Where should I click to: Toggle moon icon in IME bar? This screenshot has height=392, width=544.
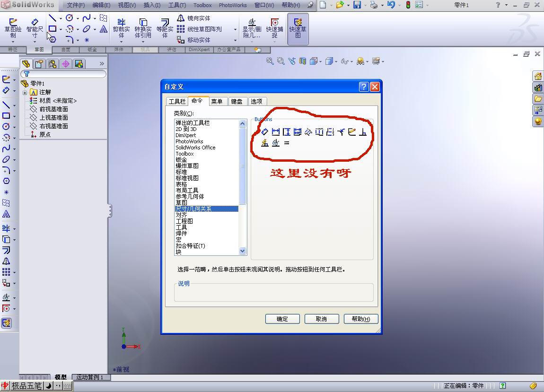49,386
